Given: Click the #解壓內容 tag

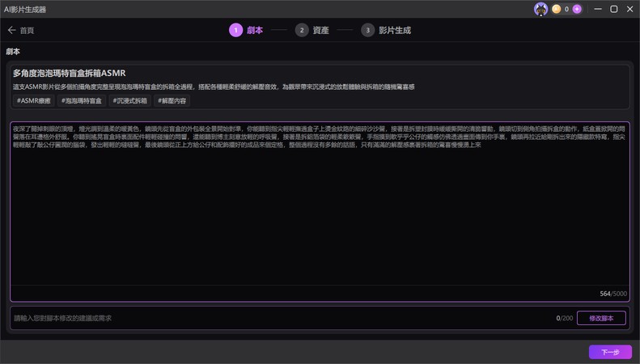Looking at the screenshot, I should click(x=172, y=101).
